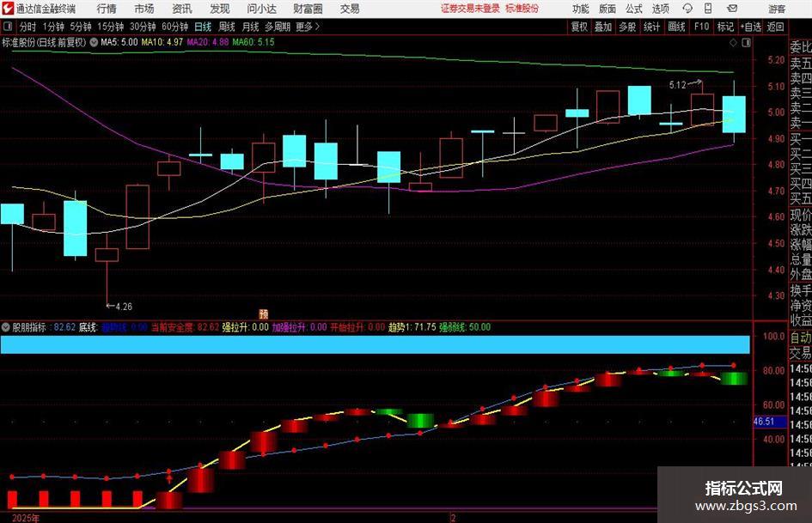812x523 pixels.
Task: Open the mail envelope icon
Action: pos(732,9)
